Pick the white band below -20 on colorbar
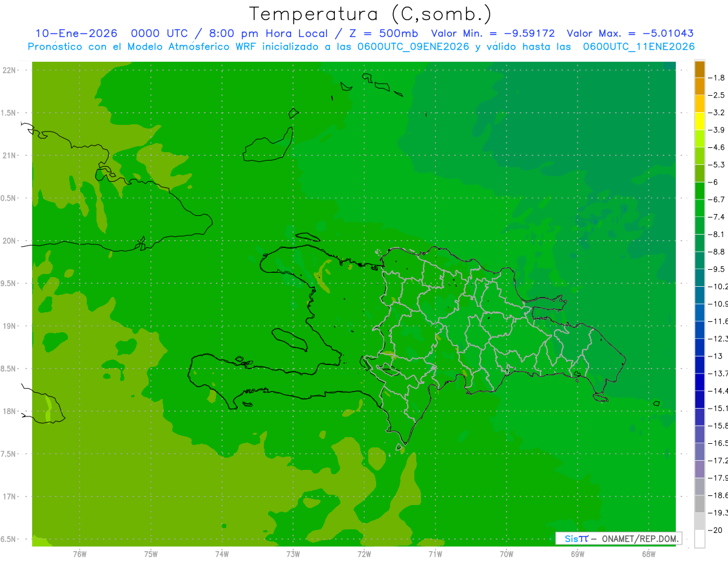The width and height of the screenshot is (728, 562). coord(699,539)
